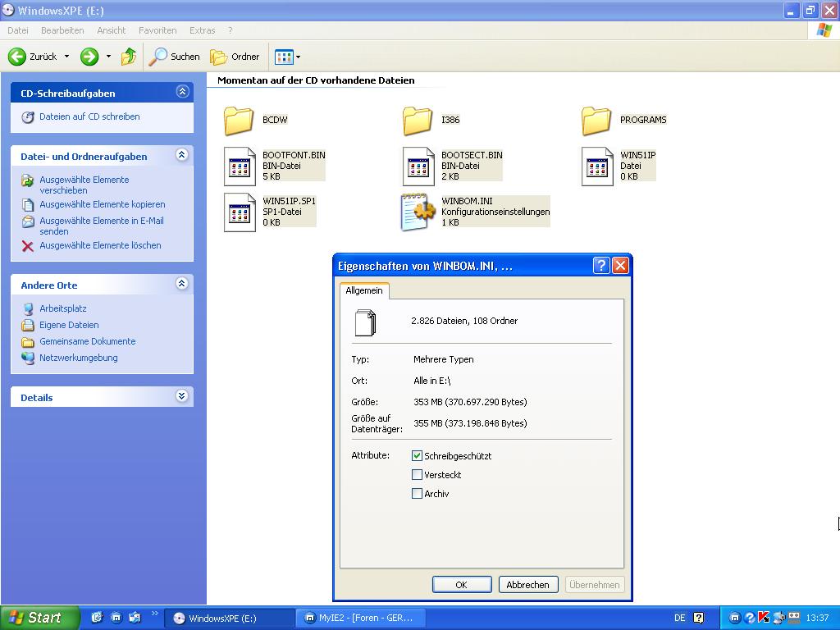This screenshot has width=840, height=630.
Task: Collapse the Andere Orte panel
Action: [x=182, y=284]
